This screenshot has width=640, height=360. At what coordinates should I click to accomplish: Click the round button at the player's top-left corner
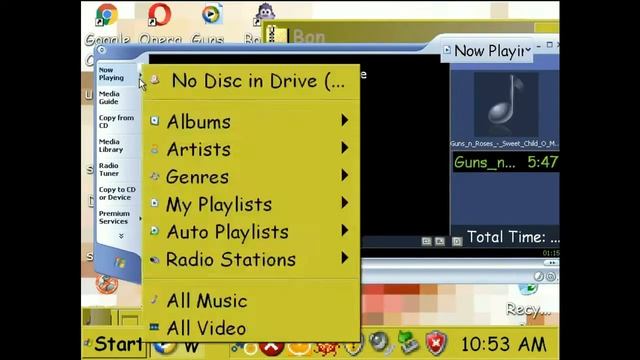(101, 50)
